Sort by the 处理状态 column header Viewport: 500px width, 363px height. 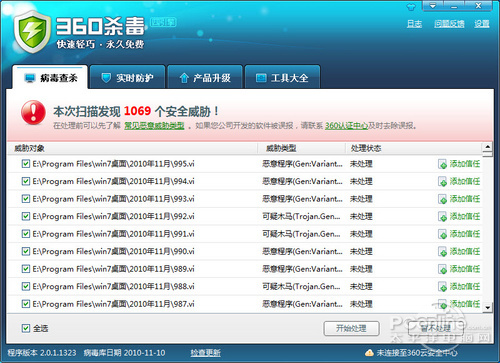click(x=414, y=148)
